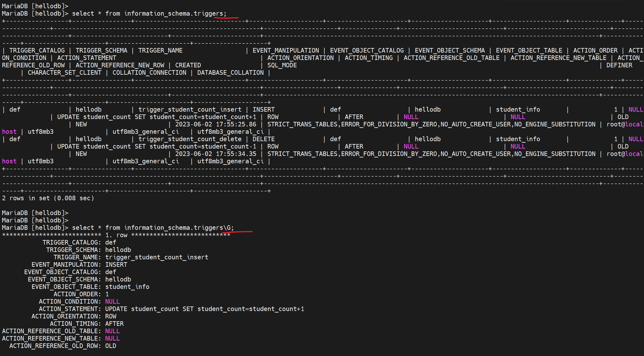Click the magenta NULL after ACTION_CONDITION
Viewport: 644px width, 356px height.
(x=112, y=301)
